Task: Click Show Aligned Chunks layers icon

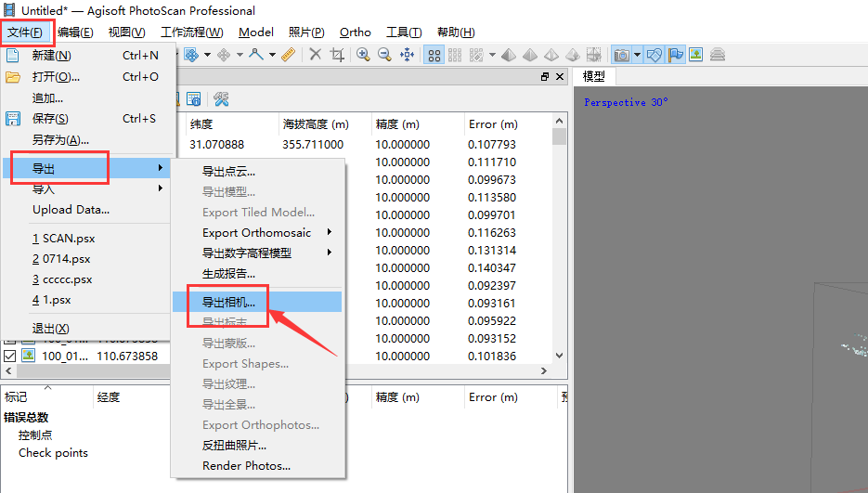Action: (718, 55)
